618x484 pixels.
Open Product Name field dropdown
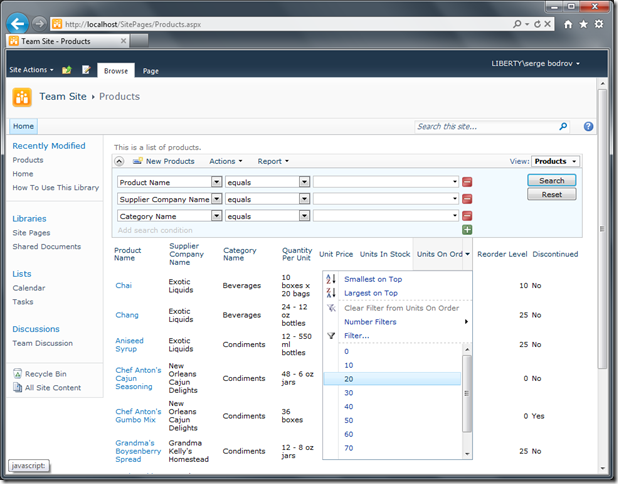tap(216, 182)
